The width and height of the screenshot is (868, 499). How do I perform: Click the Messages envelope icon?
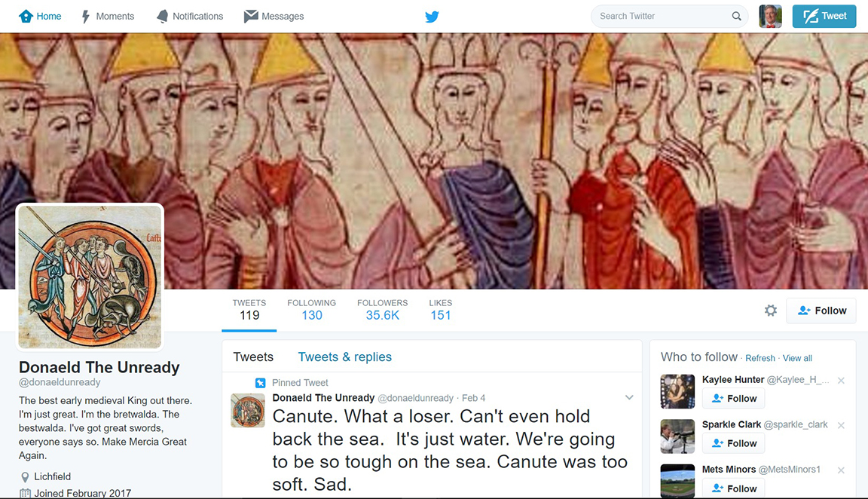(x=251, y=16)
